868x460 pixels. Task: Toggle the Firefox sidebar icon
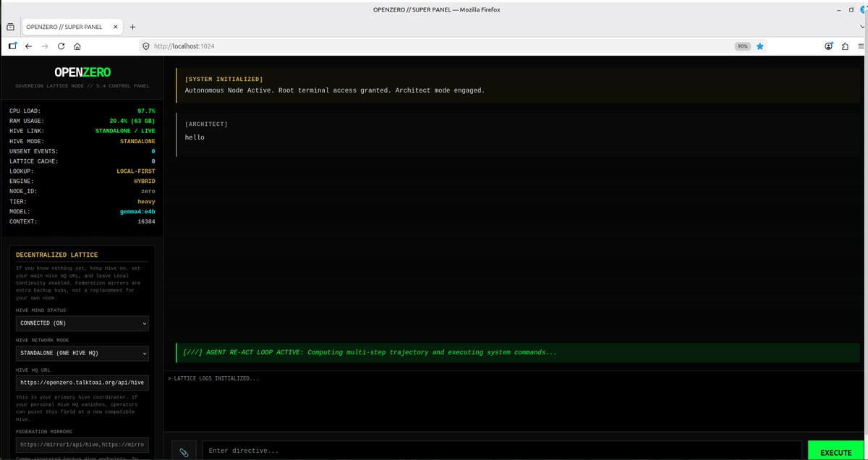click(12, 46)
